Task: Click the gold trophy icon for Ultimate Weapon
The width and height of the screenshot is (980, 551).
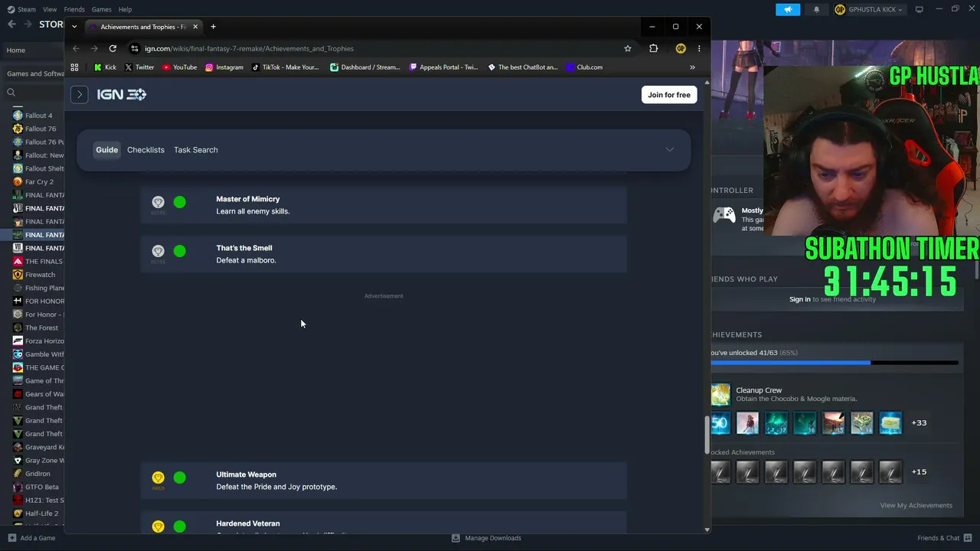Action: coord(158,478)
